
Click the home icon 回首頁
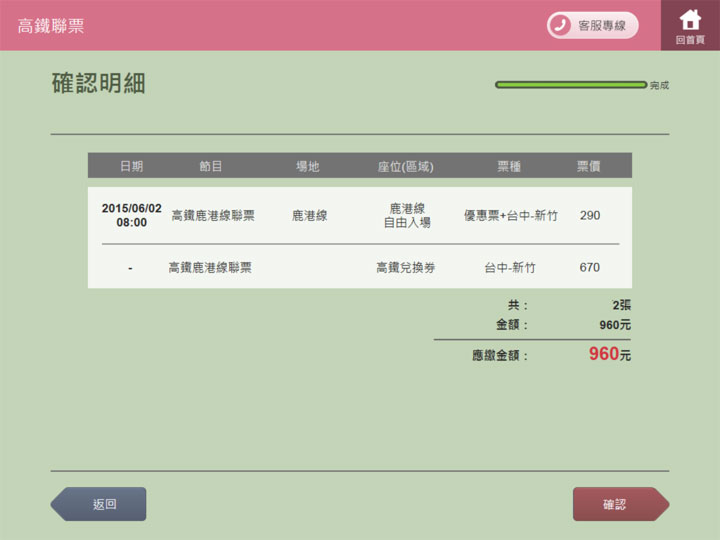[690, 25]
